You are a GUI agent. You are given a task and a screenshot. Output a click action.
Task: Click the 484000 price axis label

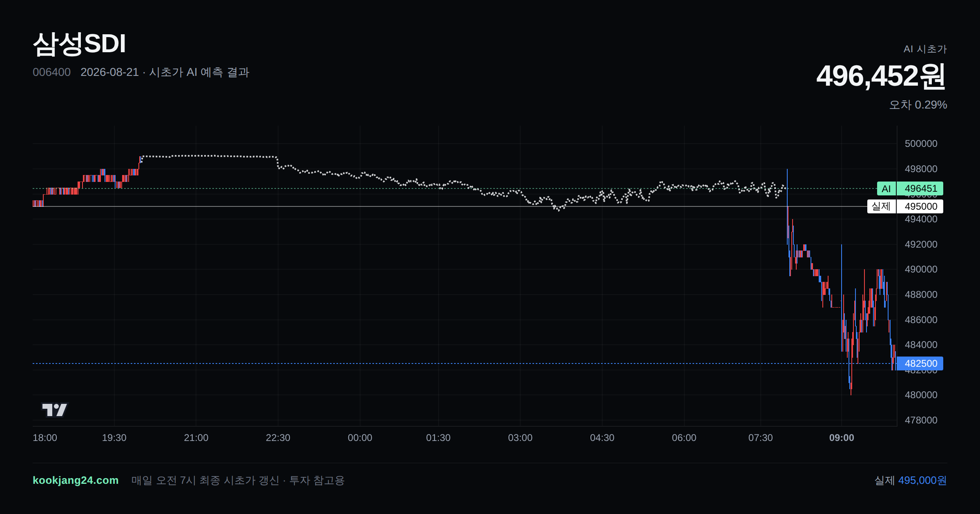coord(921,345)
